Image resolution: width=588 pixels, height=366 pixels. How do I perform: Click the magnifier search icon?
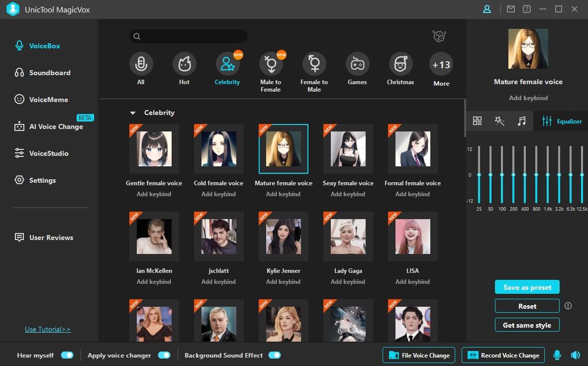click(x=137, y=36)
